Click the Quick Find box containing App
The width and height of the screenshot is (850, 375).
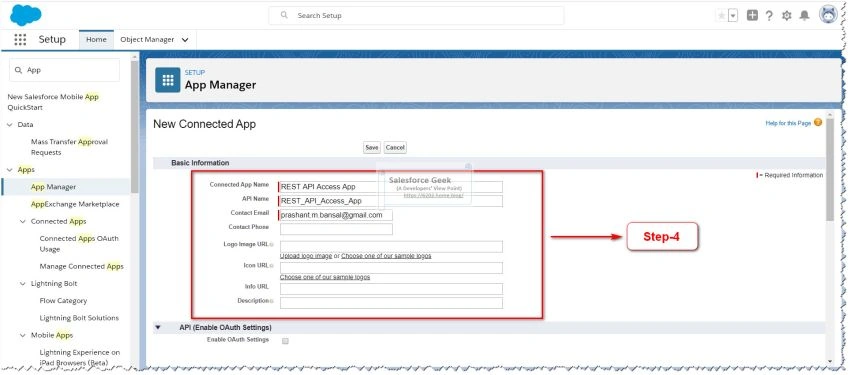65,70
